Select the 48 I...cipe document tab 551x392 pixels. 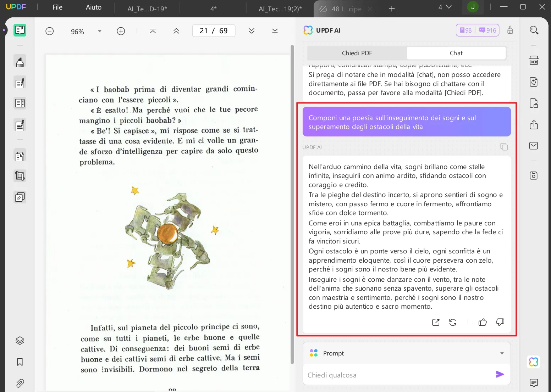coord(346,9)
